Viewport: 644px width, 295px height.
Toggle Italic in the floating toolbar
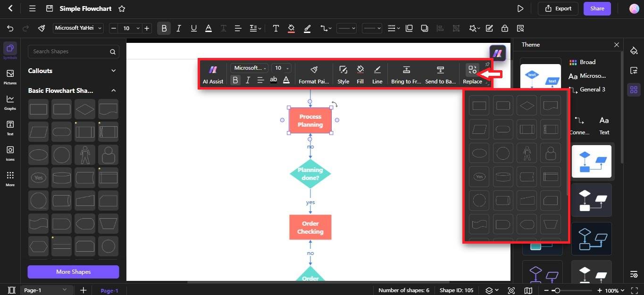click(248, 80)
